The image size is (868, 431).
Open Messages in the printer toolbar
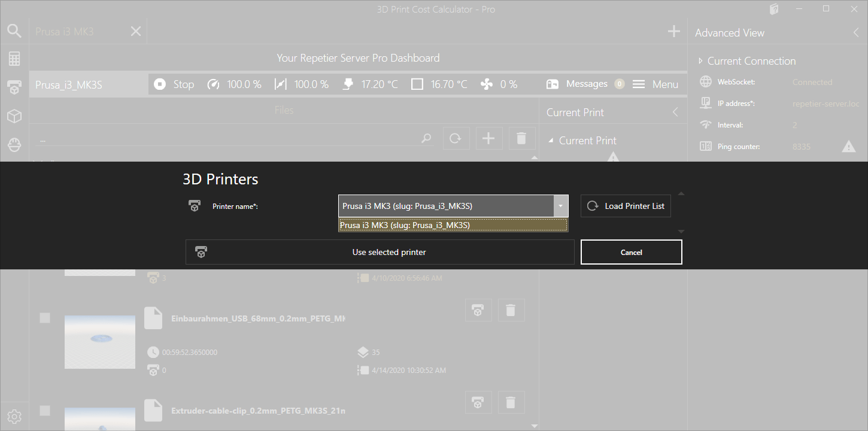coord(585,84)
